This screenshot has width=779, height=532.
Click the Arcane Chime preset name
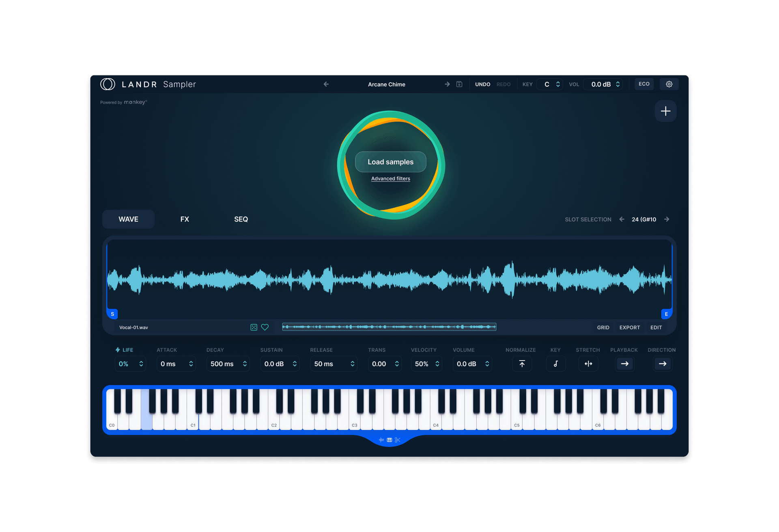point(387,84)
